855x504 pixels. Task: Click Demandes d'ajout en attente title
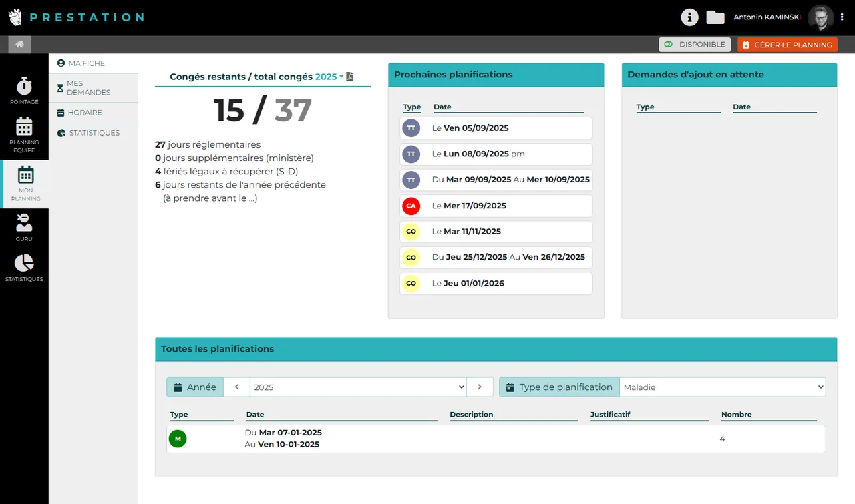click(x=695, y=75)
